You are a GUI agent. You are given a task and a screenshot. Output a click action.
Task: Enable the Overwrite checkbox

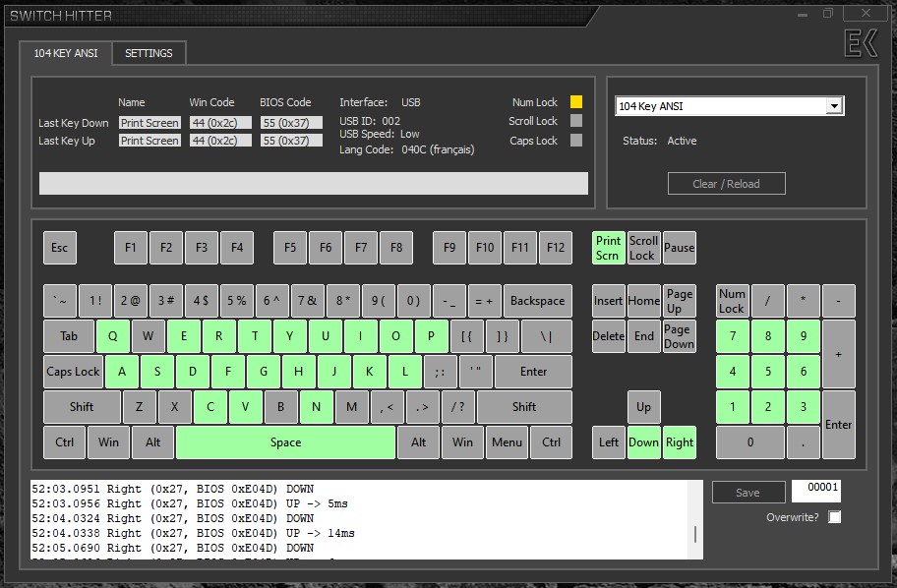pyautogui.click(x=835, y=517)
